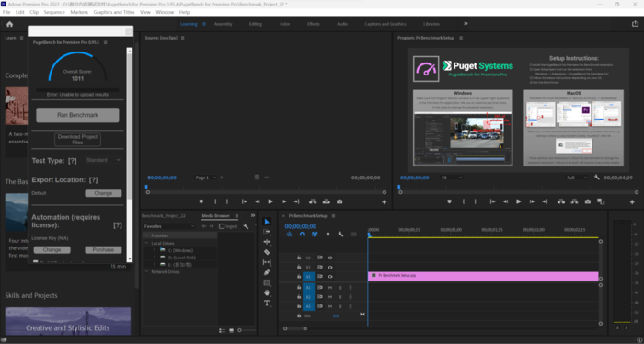644x344 pixels.
Task: Select the Slip tool
Action: tap(267, 262)
